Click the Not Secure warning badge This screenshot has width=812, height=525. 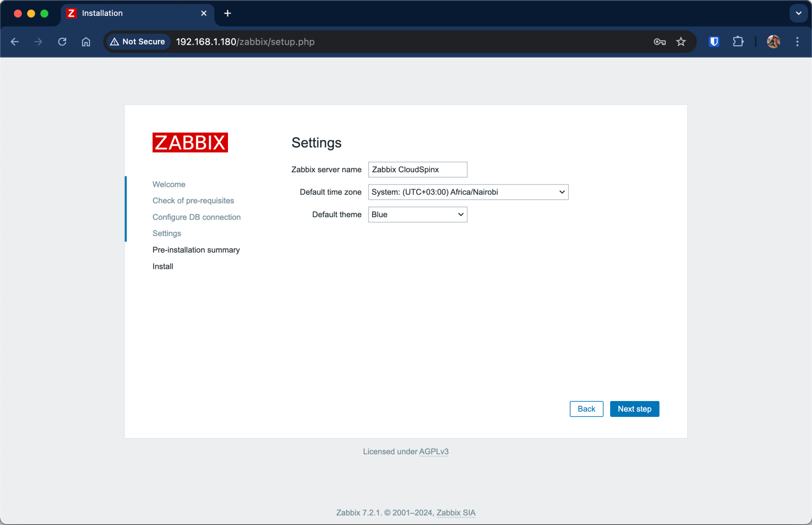(138, 41)
